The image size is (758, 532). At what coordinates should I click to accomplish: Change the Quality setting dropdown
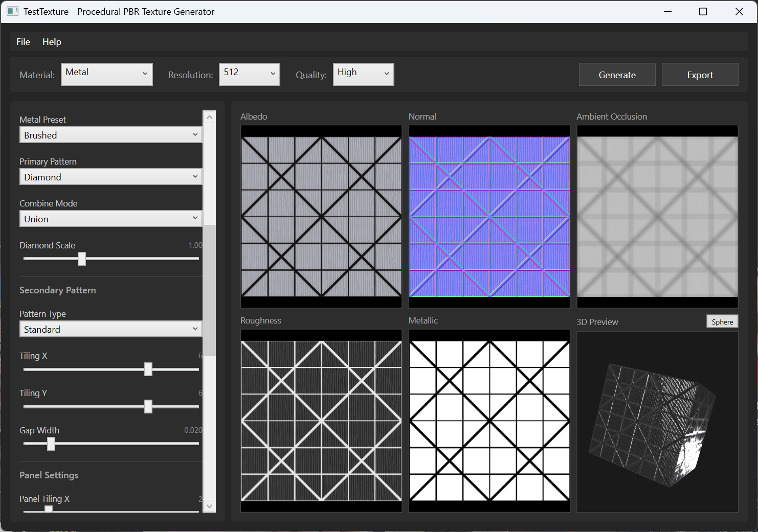363,74
